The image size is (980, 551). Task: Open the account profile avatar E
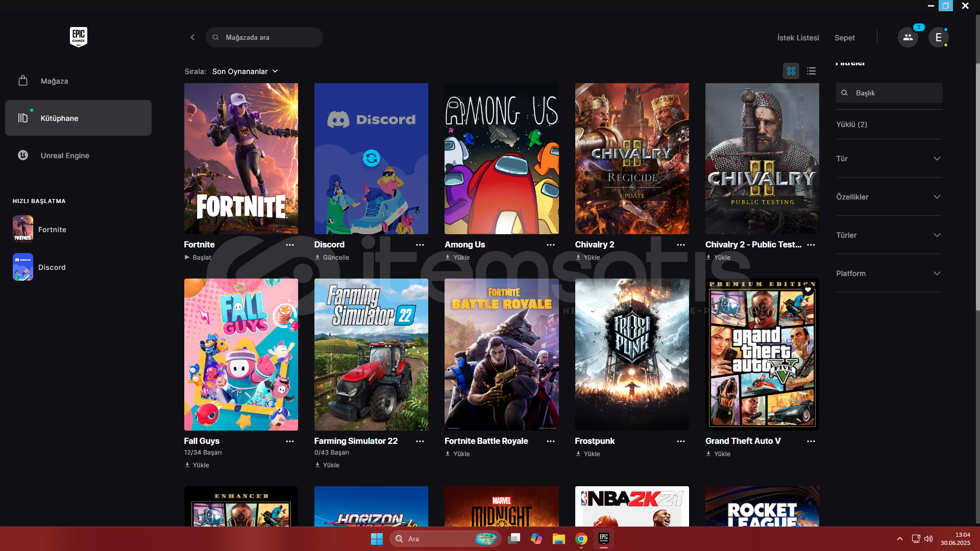click(938, 37)
